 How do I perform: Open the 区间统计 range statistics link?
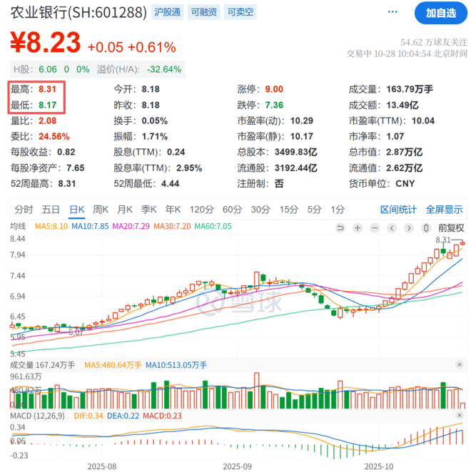[398, 209]
